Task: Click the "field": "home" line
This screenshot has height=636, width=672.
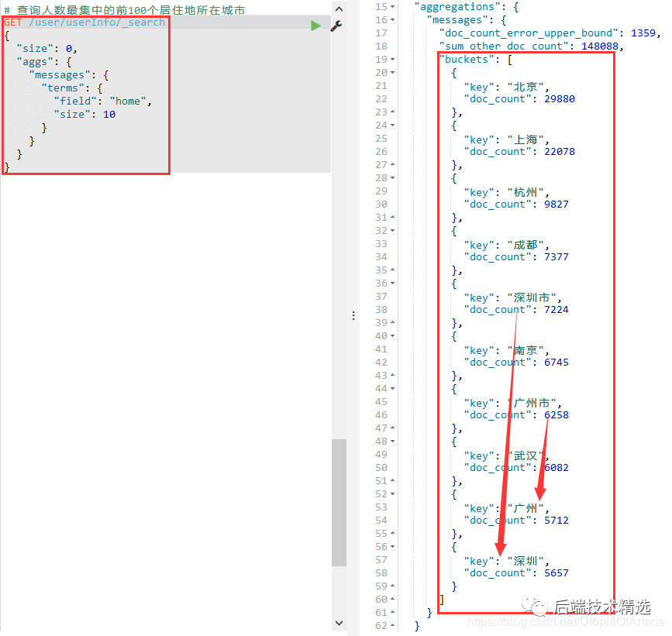Action: (103, 101)
